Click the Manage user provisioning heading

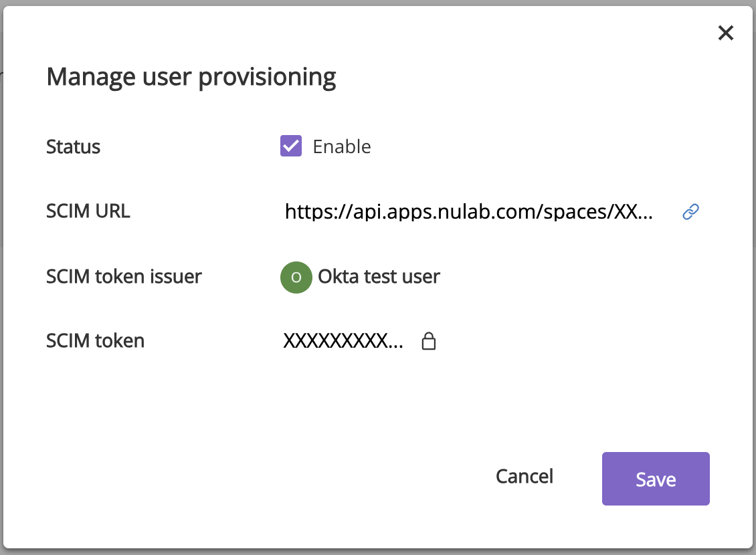(x=191, y=77)
